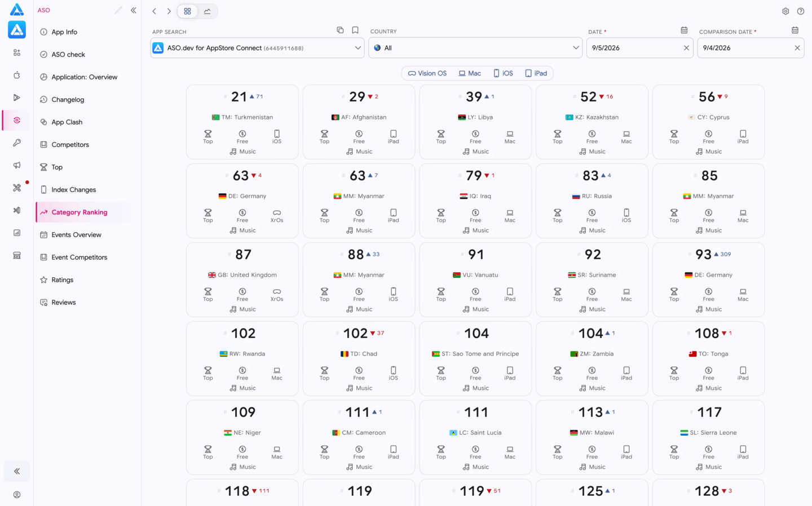Clear the 9/5/2026 date value

(686, 48)
